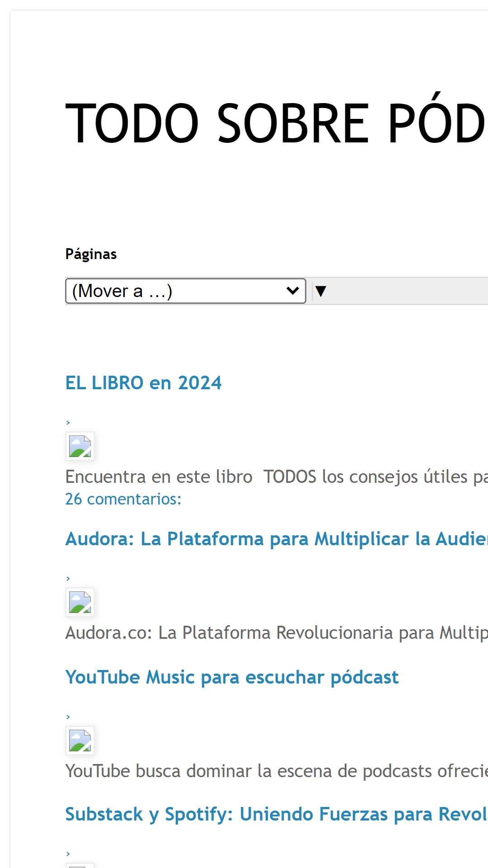Open the "EL LIBRO en 2024" post
The width and height of the screenshot is (488, 868).
(144, 383)
